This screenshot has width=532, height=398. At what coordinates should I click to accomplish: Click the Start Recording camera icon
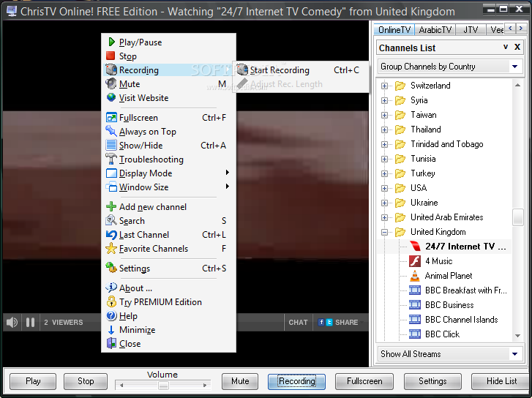tap(242, 70)
